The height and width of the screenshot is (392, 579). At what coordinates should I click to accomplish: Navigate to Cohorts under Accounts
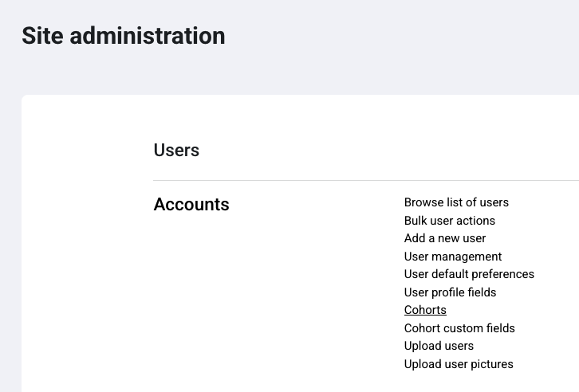425,310
